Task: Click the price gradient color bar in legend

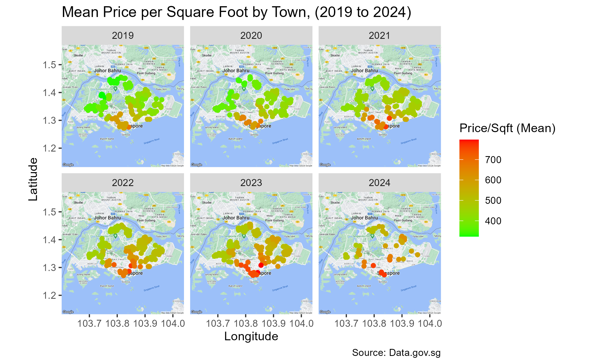Action: pos(469,188)
